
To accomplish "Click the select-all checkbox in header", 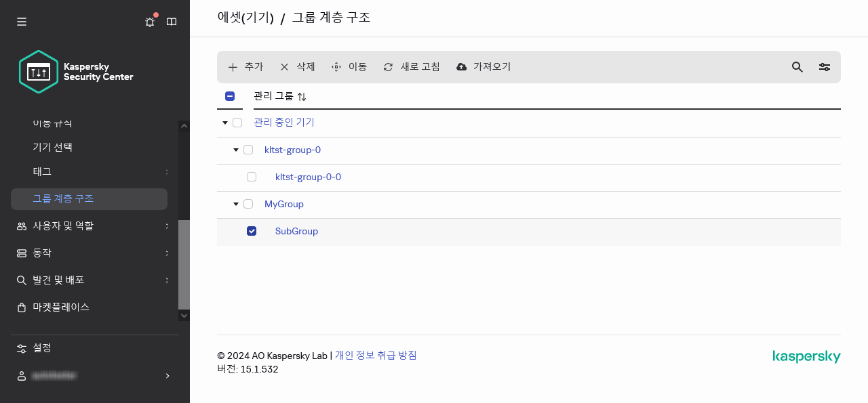I will point(229,96).
